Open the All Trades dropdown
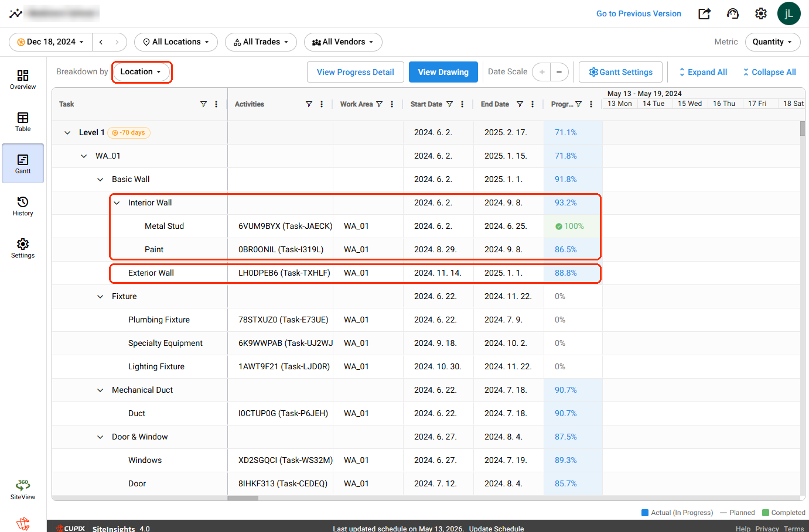This screenshot has height=532, width=809. 261,42
